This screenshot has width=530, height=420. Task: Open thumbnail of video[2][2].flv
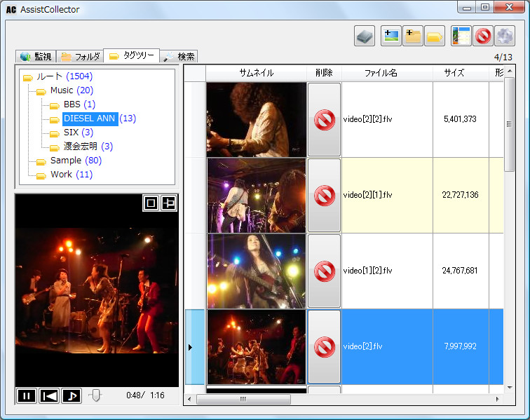(x=256, y=119)
